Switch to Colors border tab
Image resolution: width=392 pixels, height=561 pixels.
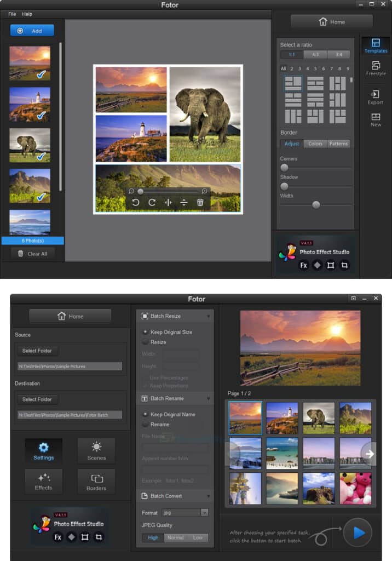315,144
